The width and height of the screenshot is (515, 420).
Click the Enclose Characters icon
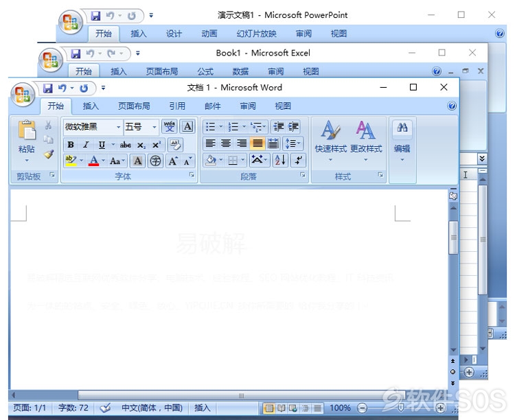pyautogui.click(x=155, y=161)
